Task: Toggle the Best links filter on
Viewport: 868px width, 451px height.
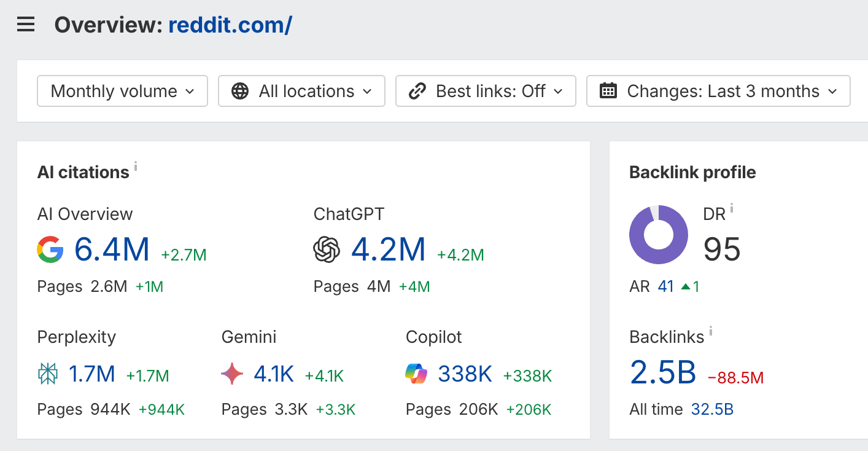Action: click(486, 90)
